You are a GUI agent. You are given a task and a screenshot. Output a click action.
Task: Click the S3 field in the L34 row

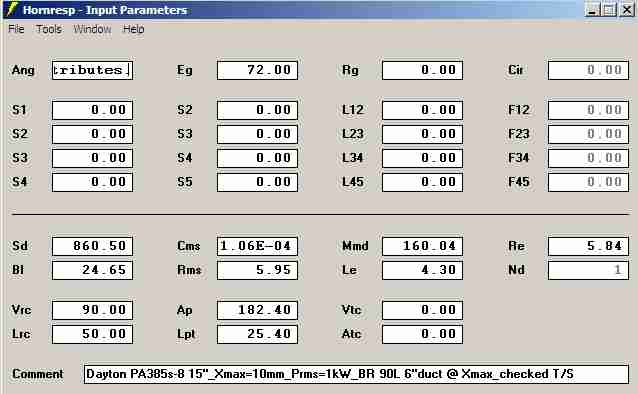click(x=92, y=158)
